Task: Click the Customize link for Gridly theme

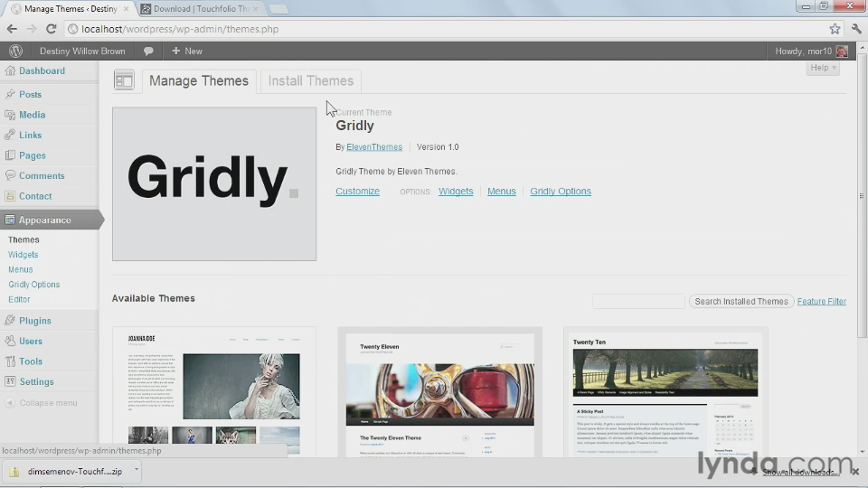Action: coord(358,191)
